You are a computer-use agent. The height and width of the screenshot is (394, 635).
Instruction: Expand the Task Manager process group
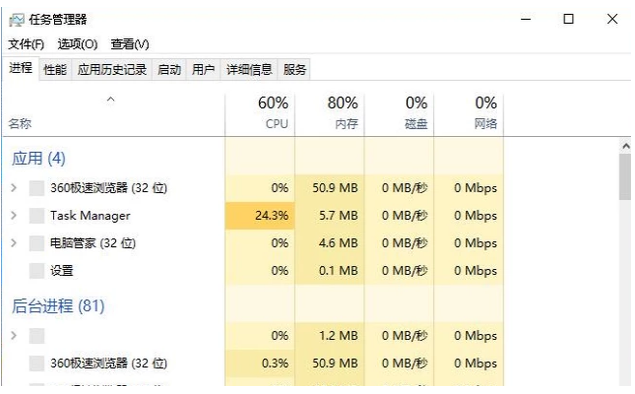[14, 215]
